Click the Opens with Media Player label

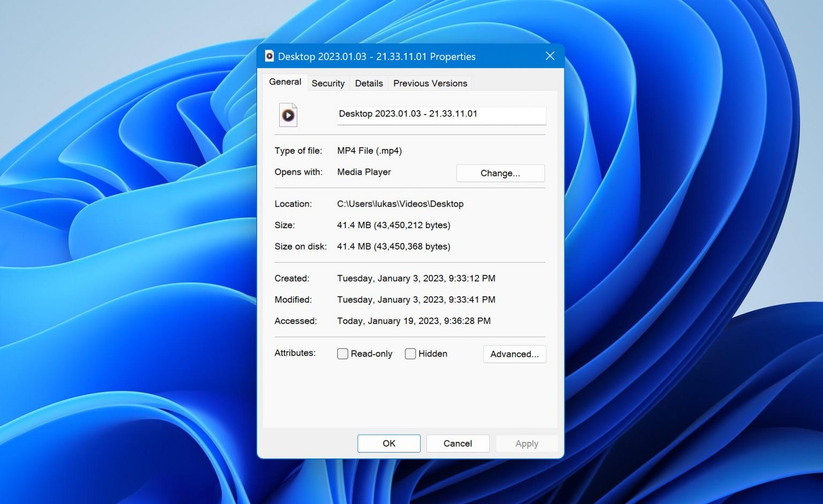coord(364,172)
